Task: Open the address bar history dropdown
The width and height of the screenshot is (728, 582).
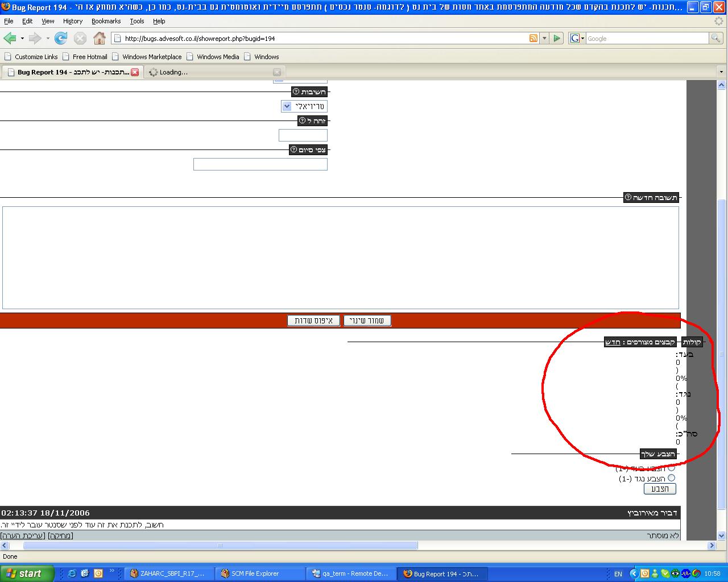Action: (x=544, y=38)
